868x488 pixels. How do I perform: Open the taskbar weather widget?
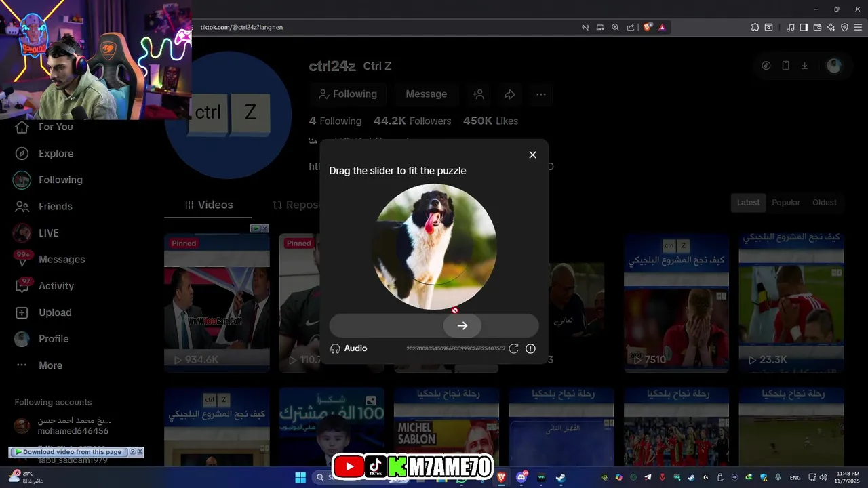26,477
